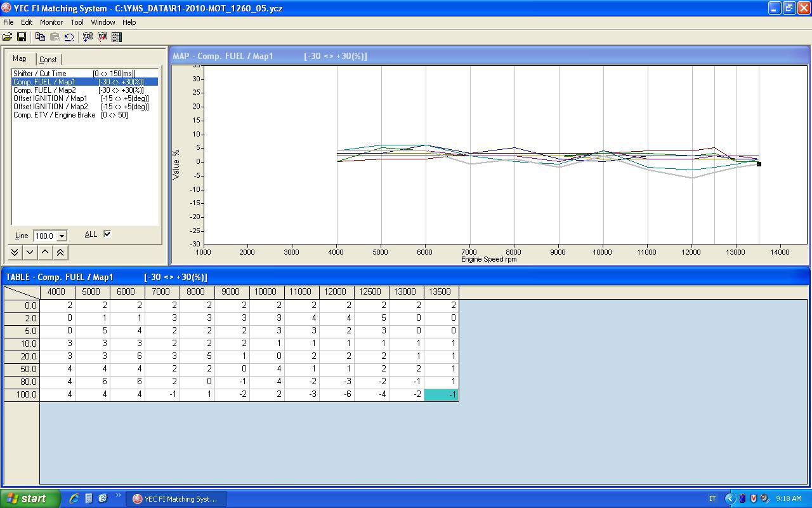The image size is (812, 508).
Task: Click YEC FI Matching System taskbar button
Action: point(176,498)
